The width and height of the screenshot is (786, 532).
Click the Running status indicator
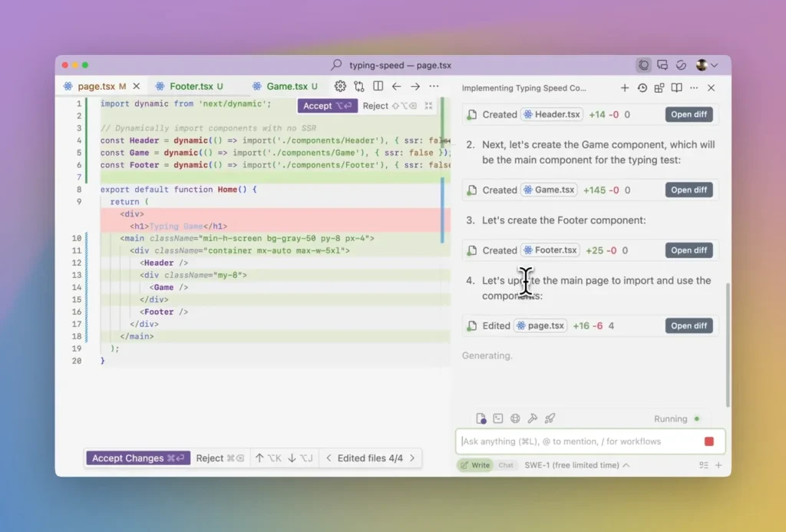point(676,418)
